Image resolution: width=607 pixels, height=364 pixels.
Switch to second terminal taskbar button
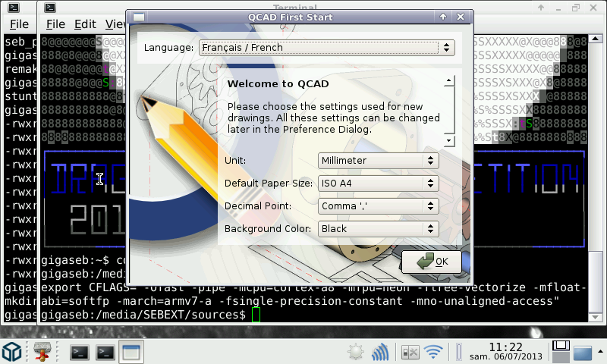click(105, 353)
